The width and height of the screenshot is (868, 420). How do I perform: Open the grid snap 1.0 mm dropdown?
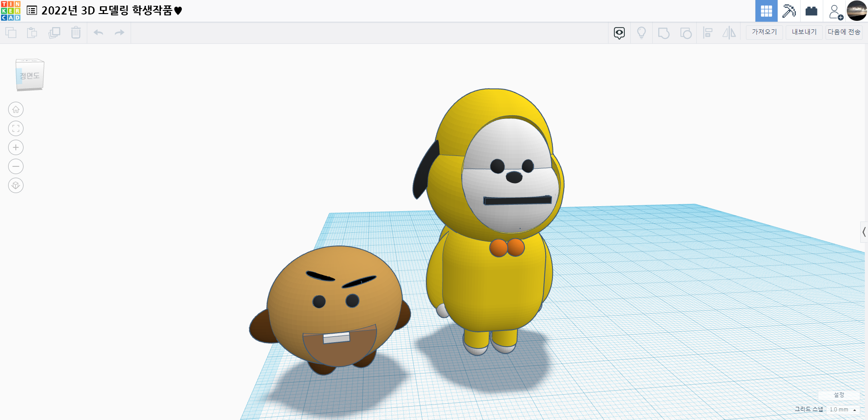(843, 410)
